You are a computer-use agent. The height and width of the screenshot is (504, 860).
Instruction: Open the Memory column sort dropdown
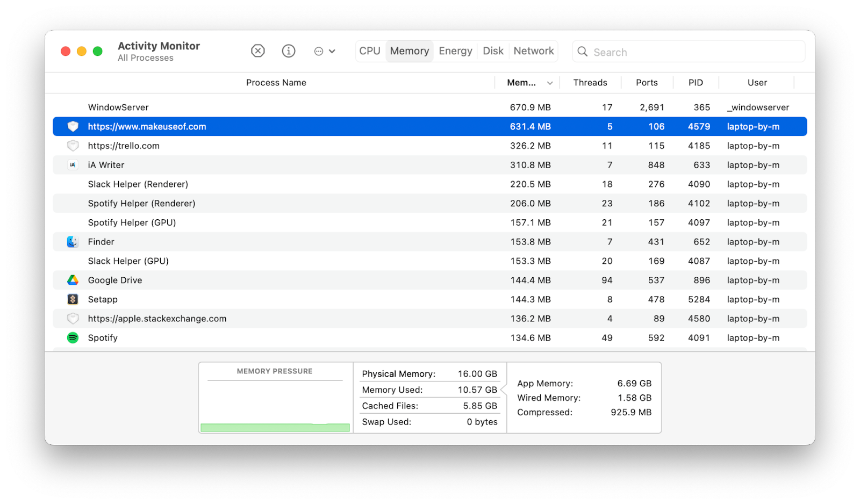pos(549,83)
